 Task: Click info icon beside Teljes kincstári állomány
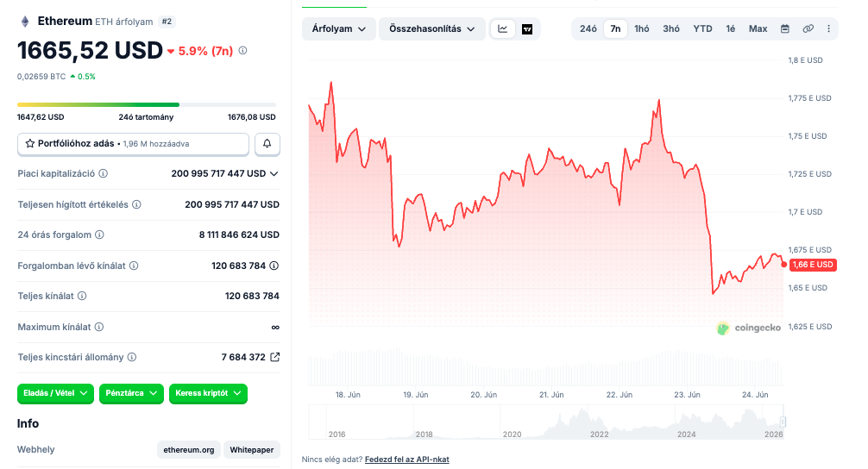point(132,357)
